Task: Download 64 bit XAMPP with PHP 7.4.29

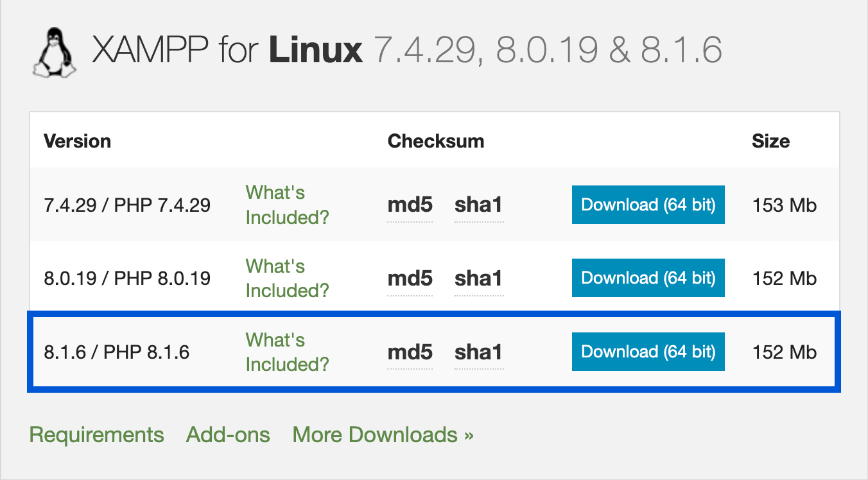Action: pyautogui.click(x=648, y=205)
